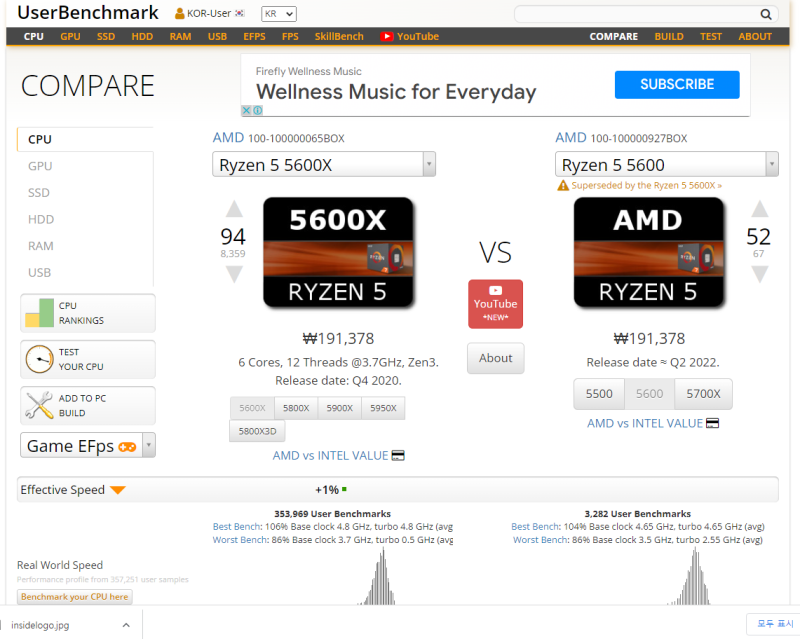
Task: Click the red YouTube *NEW* box between CPUs
Action: [495, 303]
